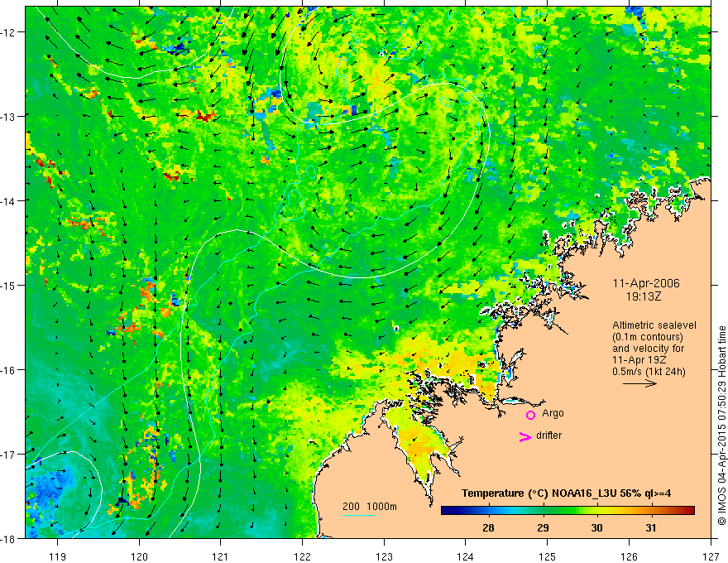Click the IMOS copyright timestamp text

tap(721, 425)
